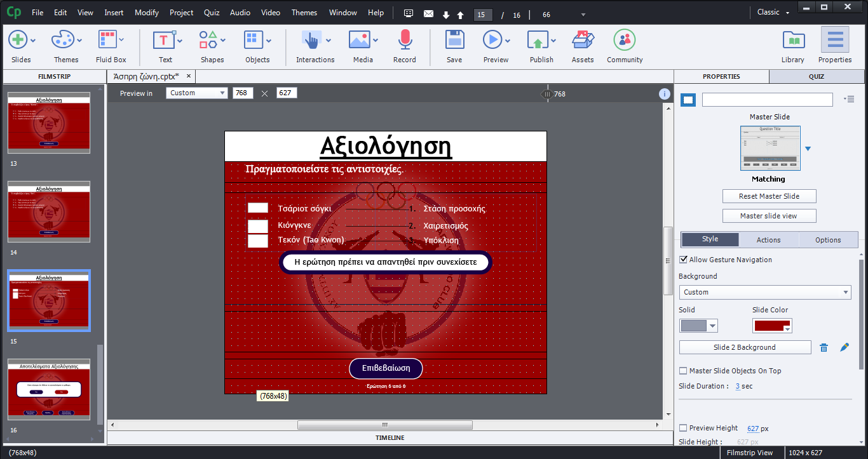Click the Slide 2 Background button
This screenshot has width=868, height=459.
[745, 347]
